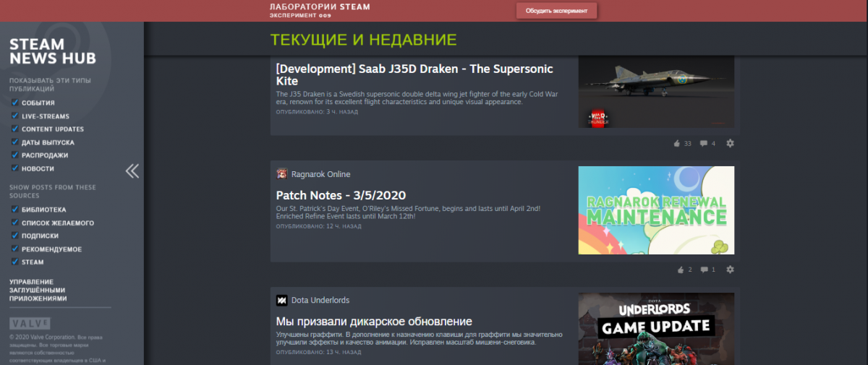Toggle the Новости checkbox
This screenshot has width=868, height=365.
[14, 168]
